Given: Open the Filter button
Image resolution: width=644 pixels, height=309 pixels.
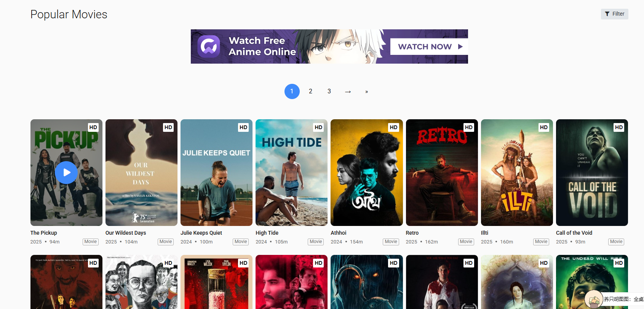Looking at the screenshot, I should click(614, 14).
